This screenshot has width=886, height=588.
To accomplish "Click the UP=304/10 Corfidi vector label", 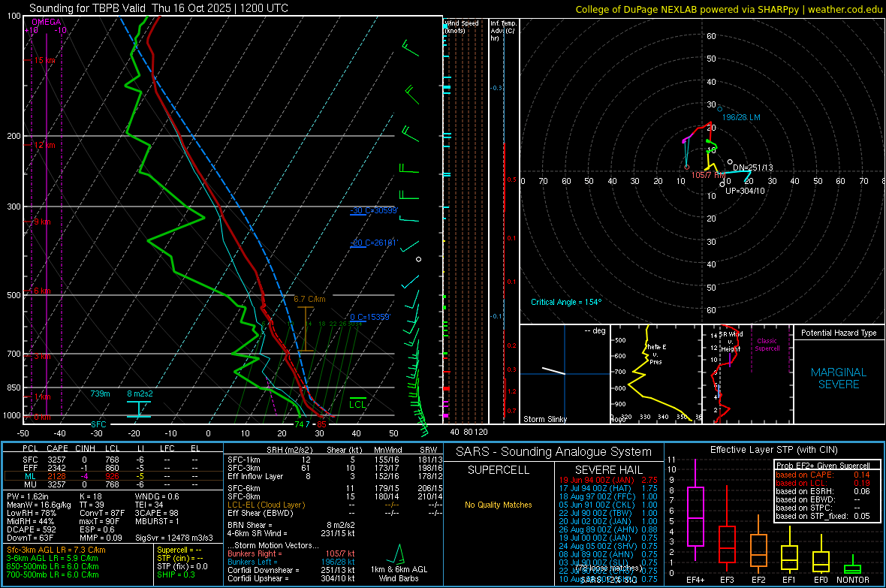I will 745,191.
